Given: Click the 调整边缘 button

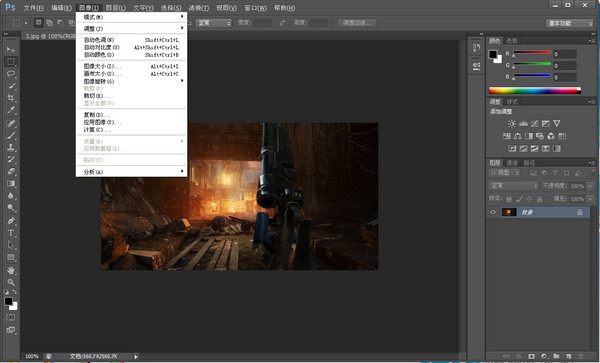Looking at the screenshot, I should 357,23.
